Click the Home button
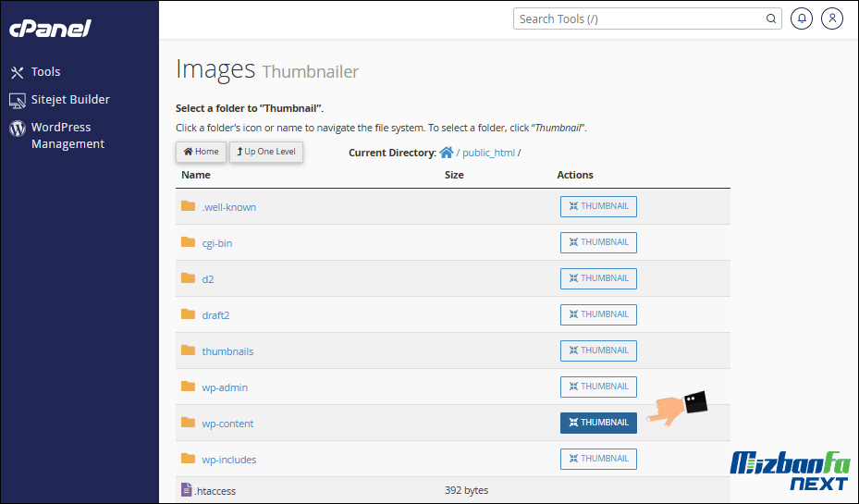859x504 pixels. point(201,152)
